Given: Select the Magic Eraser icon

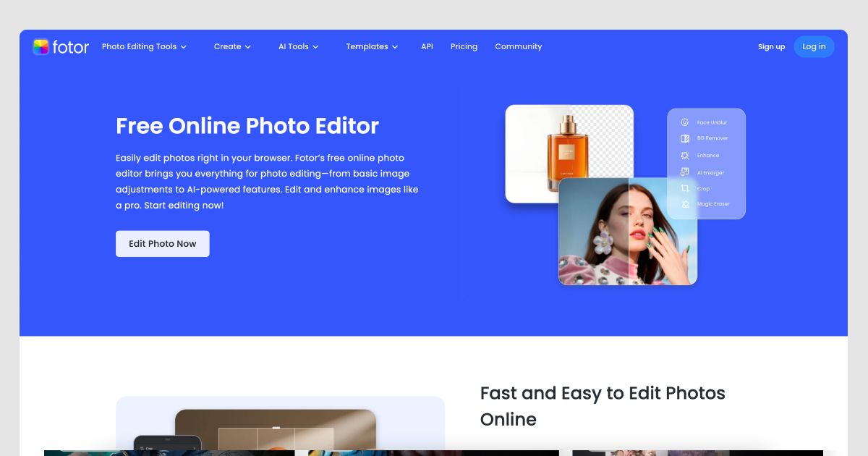Looking at the screenshot, I should pos(685,205).
